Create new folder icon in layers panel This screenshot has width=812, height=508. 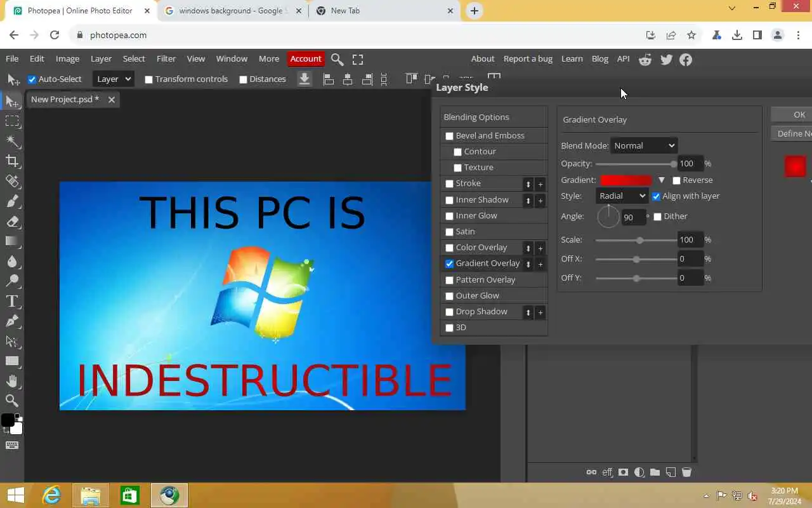[x=655, y=472]
